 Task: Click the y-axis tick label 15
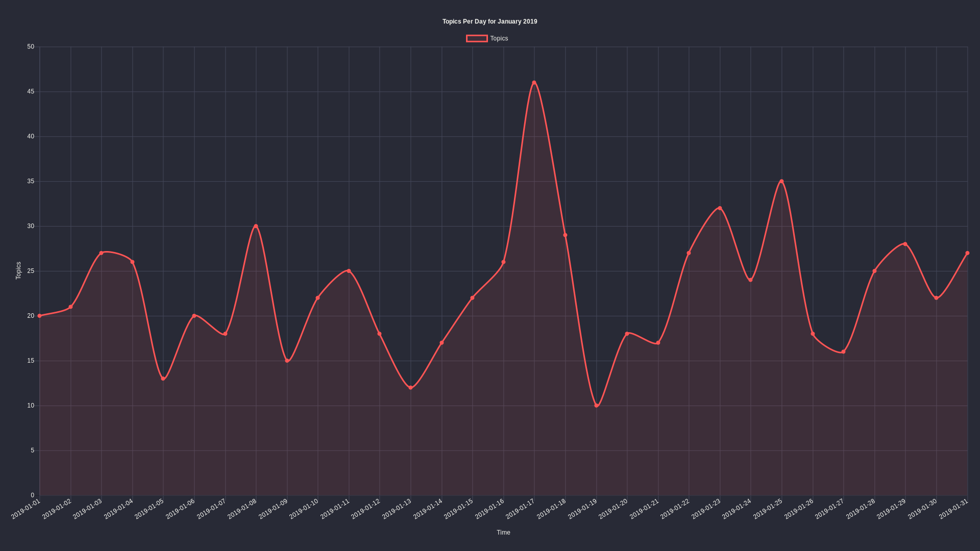coord(31,361)
